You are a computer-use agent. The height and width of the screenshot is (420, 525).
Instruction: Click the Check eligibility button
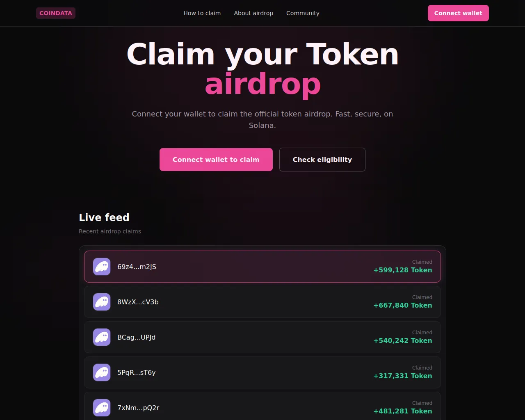click(322, 160)
